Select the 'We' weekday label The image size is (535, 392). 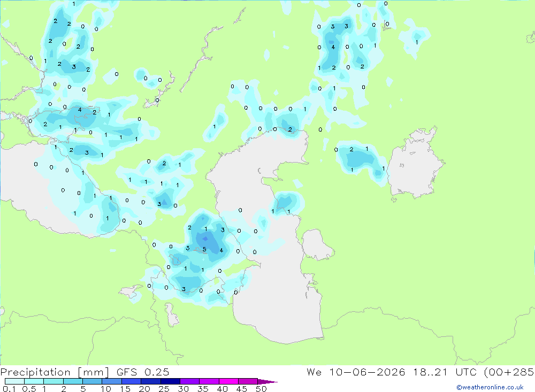314,372
